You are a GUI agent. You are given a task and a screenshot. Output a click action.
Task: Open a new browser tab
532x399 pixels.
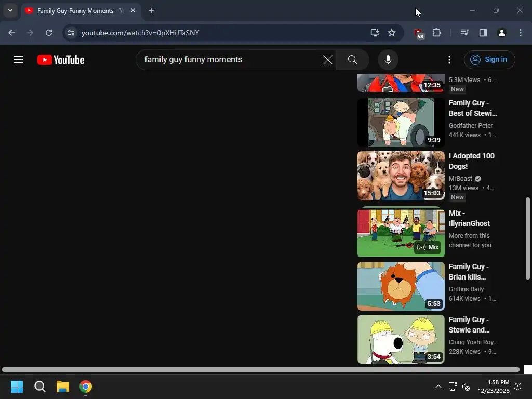click(x=152, y=11)
